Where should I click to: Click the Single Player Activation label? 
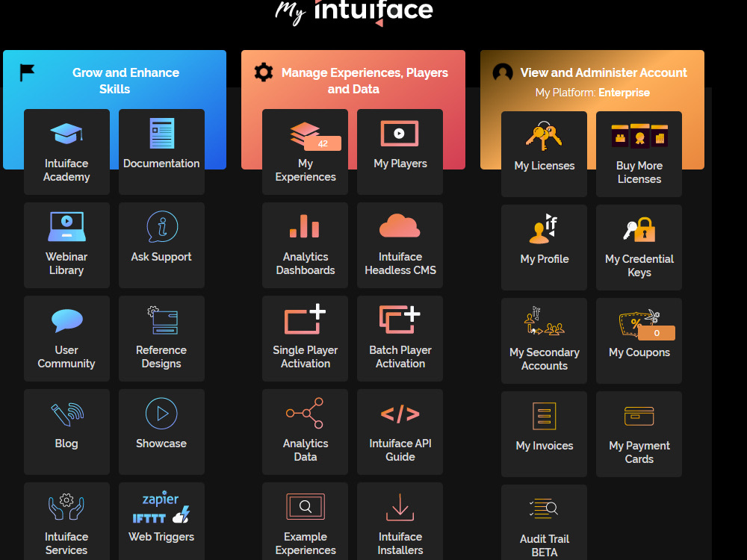point(306,357)
